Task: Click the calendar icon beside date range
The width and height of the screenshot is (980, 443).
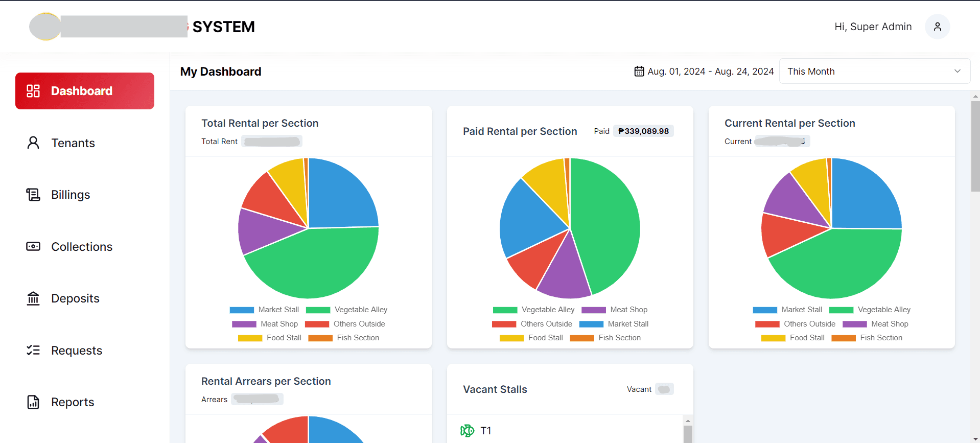Action: pyautogui.click(x=639, y=72)
